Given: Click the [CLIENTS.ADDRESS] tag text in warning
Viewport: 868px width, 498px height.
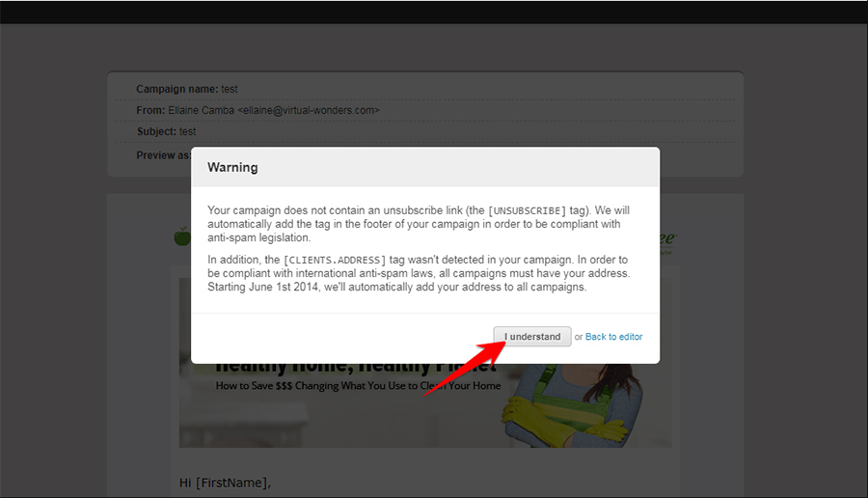Looking at the screenshot, I should tap(335, 260).
